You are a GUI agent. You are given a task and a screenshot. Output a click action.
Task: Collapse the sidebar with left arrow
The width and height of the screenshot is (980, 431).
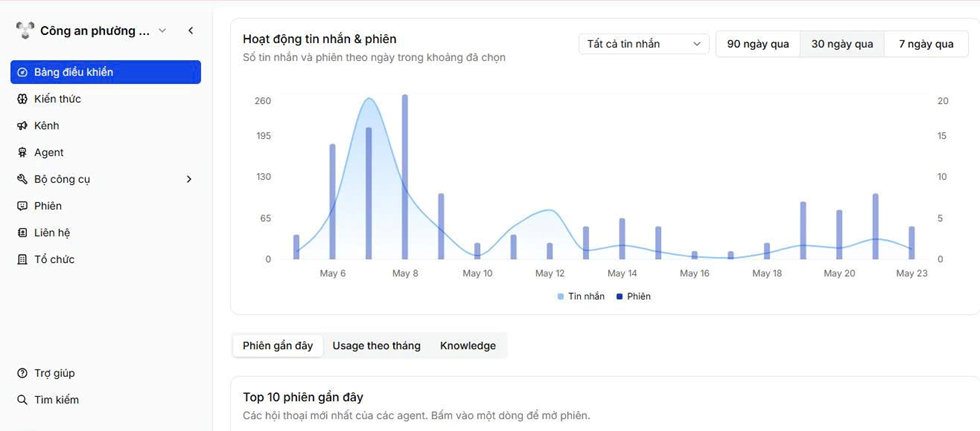tap(191, 31)
